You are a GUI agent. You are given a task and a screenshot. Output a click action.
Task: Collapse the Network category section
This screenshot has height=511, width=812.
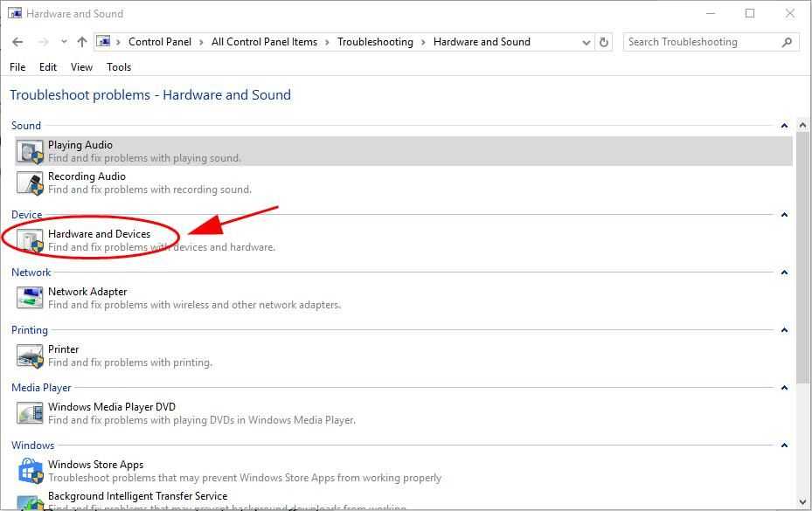click(x=784, y=273)
